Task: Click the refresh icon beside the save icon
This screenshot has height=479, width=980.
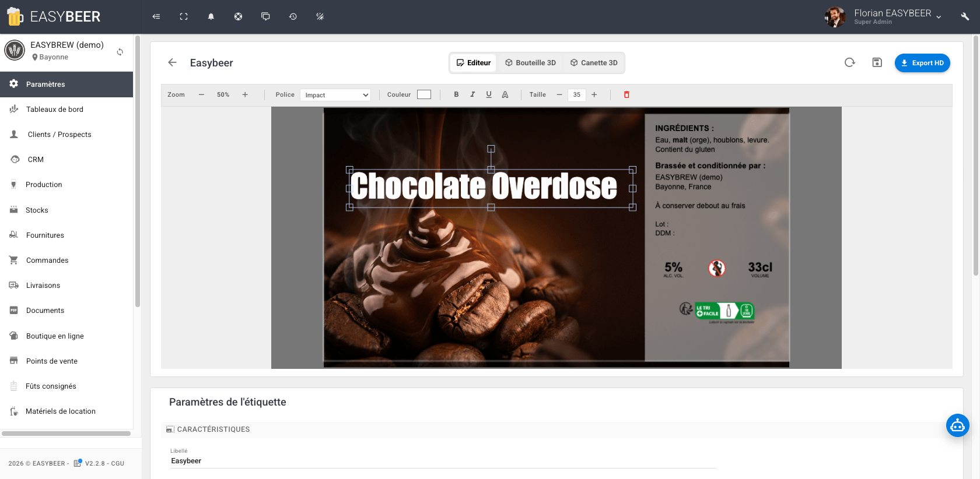Action: click(x=849, y=62)
